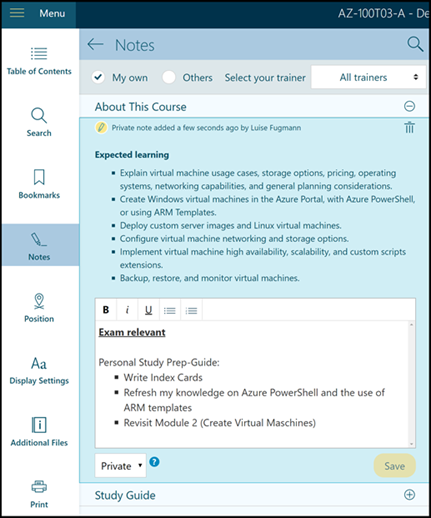Click 'Configure virtual machine networking' bullet
This screenshot has width=431, height=518.
(234, 239)
